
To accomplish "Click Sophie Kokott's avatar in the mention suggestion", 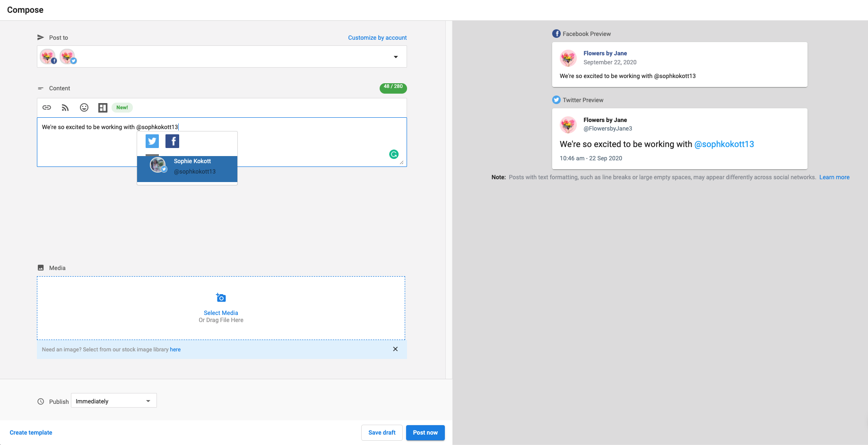I will 158,165.
